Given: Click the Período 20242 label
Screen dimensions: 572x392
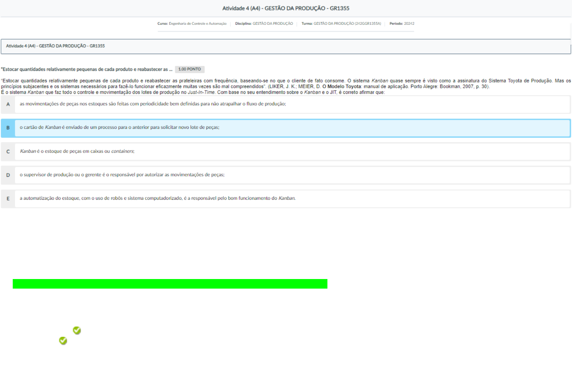Looking at the screenshot, I should 402,24.
